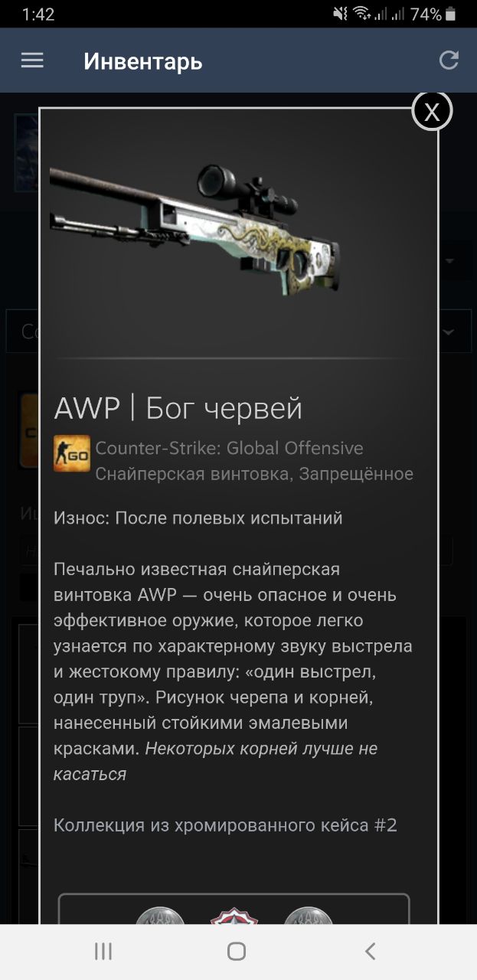Open the hamburger navigation menu
Screen dimensions: 477x980
click(32, 60)
